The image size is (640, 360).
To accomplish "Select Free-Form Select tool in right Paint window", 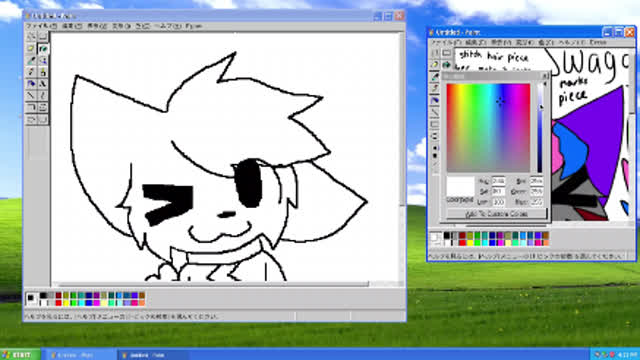I will [x=435, y=53].
